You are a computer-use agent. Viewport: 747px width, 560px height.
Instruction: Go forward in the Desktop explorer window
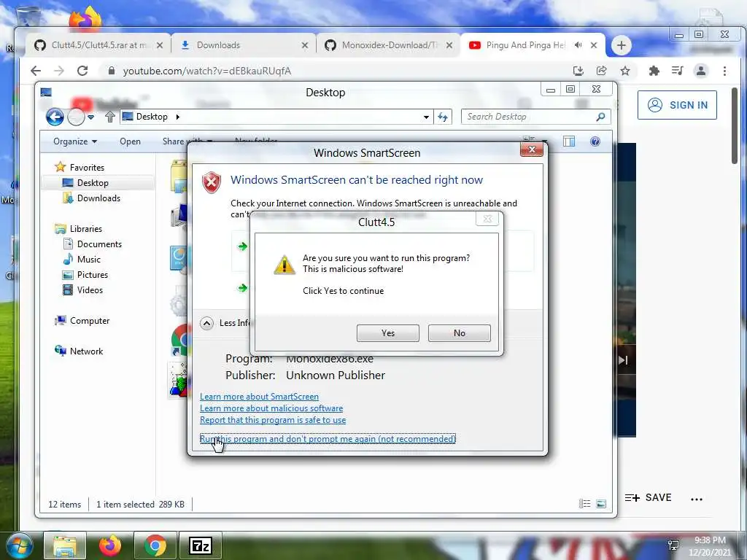coord(76,117)
